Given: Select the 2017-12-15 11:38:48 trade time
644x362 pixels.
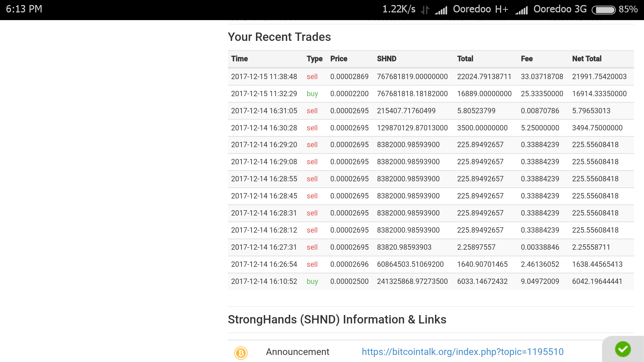Looking at the screenshot, I should tap(264, 76).
